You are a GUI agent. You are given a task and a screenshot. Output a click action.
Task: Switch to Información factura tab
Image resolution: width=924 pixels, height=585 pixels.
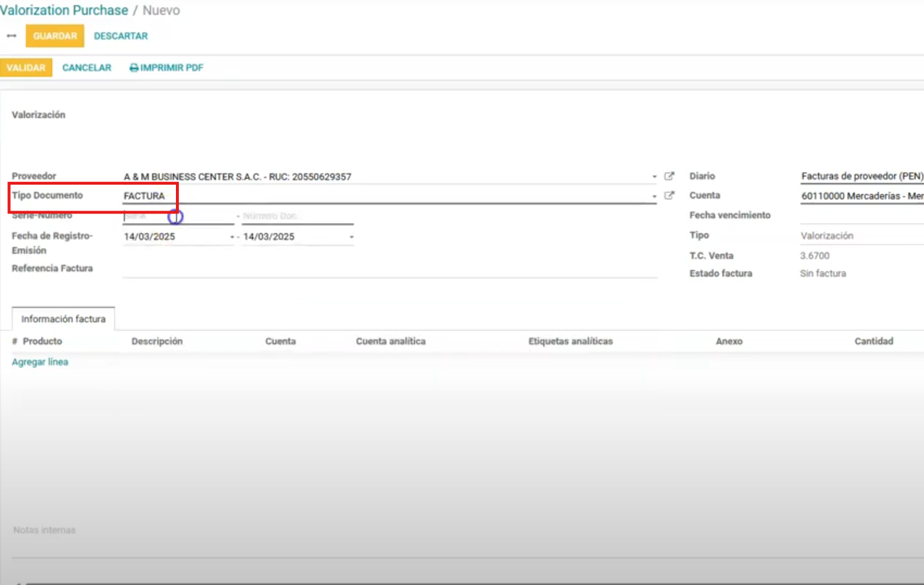click(x=63, y=319)
